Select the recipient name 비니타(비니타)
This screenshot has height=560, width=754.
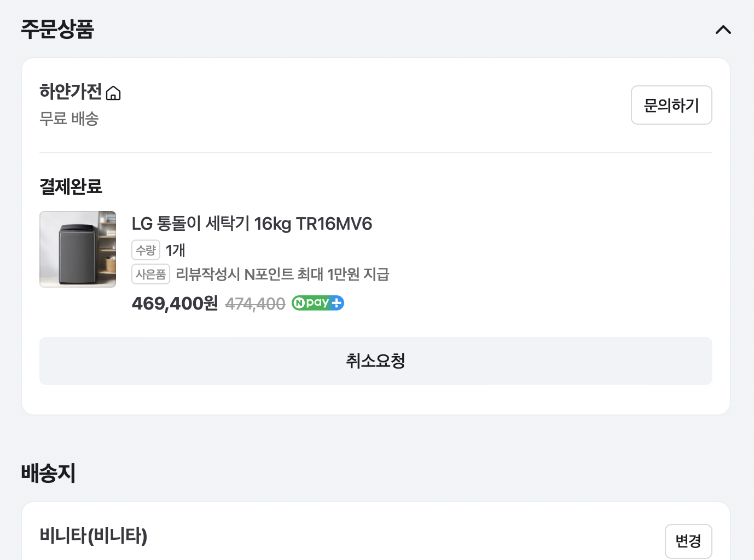pos(93,536)
